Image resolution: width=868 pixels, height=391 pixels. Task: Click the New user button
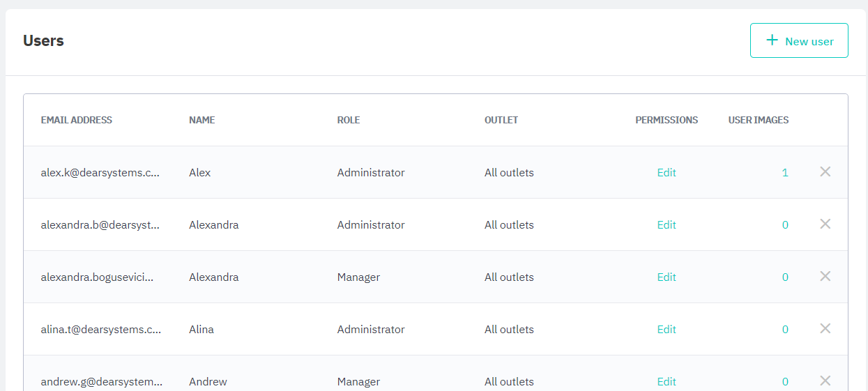pyautogui.click(x=799, y=40)
